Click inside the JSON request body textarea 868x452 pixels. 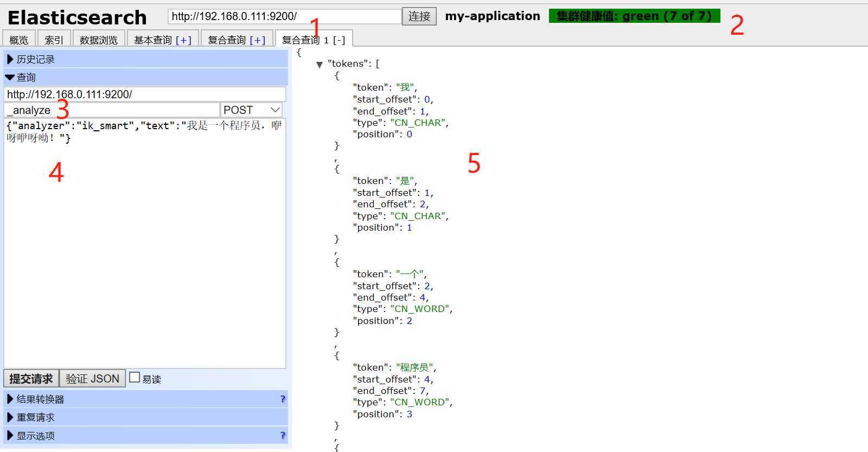pyautogui.click(x=145, y=243)
